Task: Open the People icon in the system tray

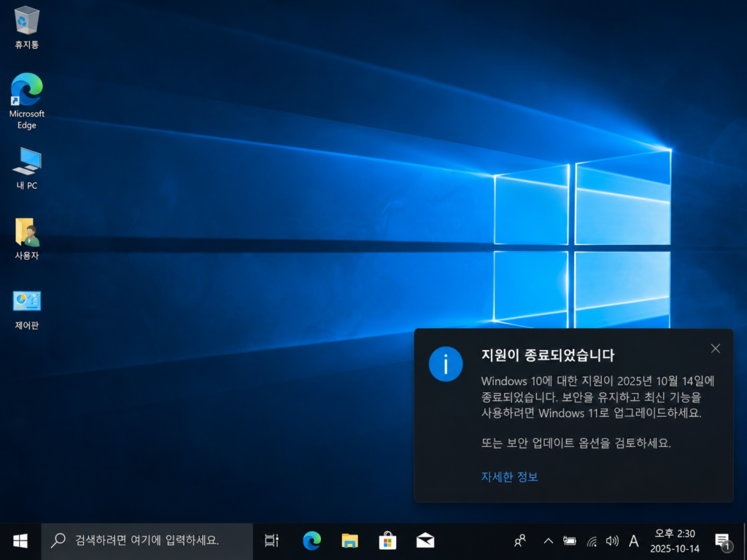Action: click(x=520, y=541)
